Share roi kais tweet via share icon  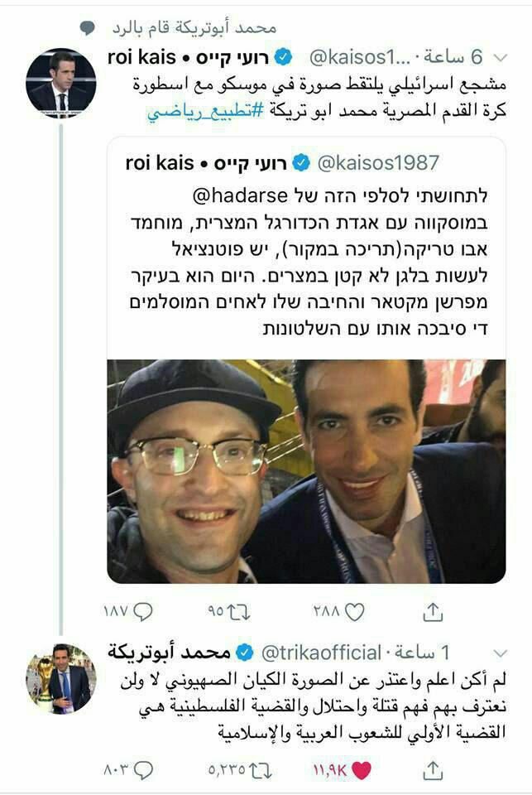click(x=433, y=612)
